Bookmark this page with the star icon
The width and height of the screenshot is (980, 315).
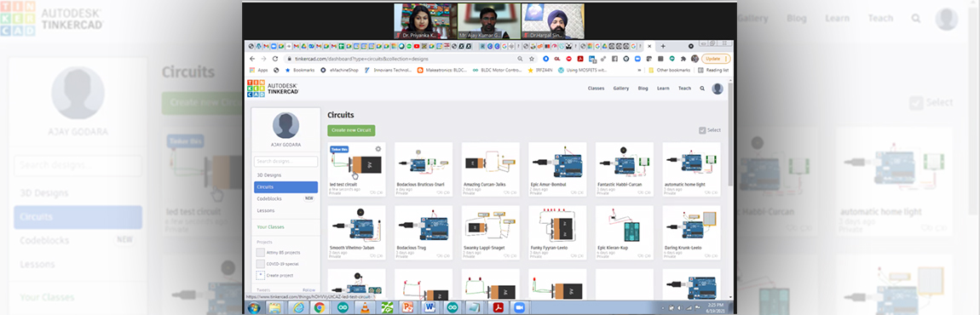tap(532, 59)
